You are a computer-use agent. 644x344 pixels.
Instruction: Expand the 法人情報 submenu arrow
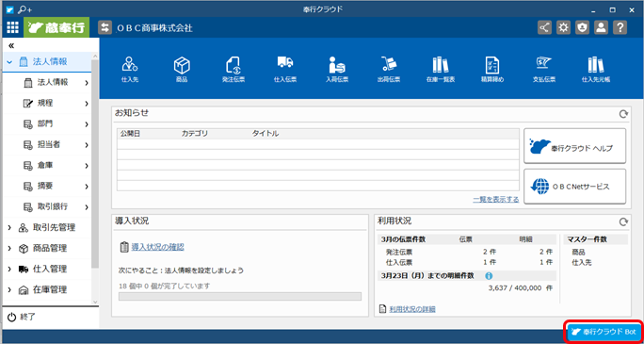[87, 83]
